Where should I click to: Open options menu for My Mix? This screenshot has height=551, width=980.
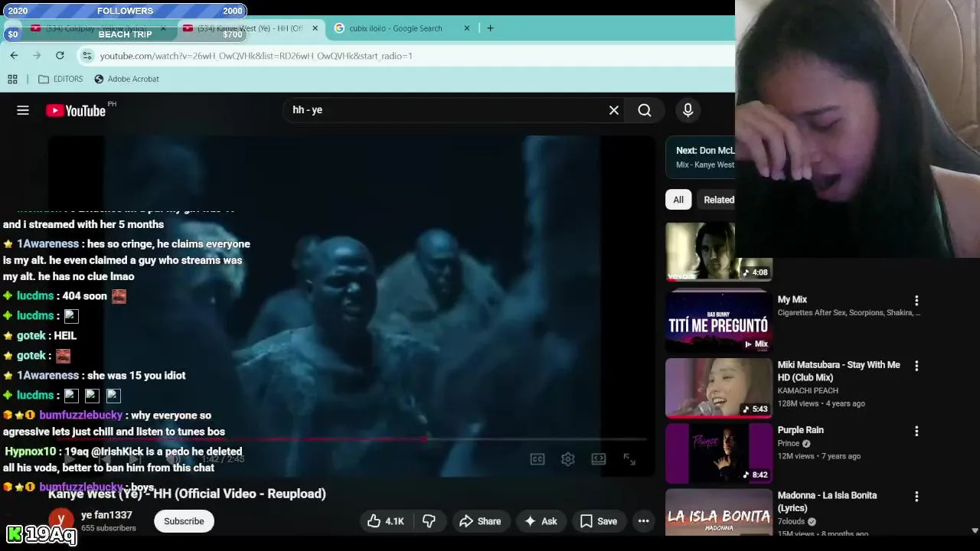[916, 301]
